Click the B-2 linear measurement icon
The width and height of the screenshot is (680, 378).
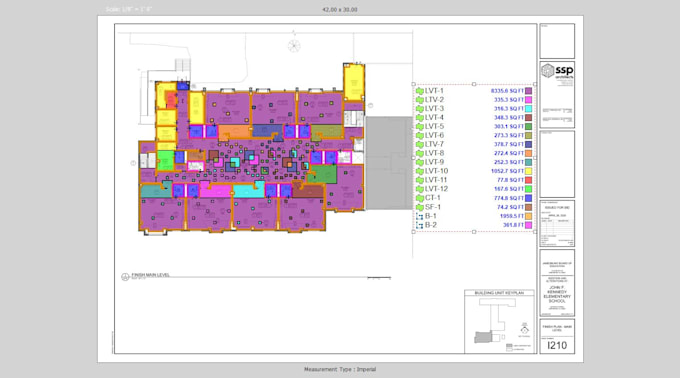pos(419,225)
